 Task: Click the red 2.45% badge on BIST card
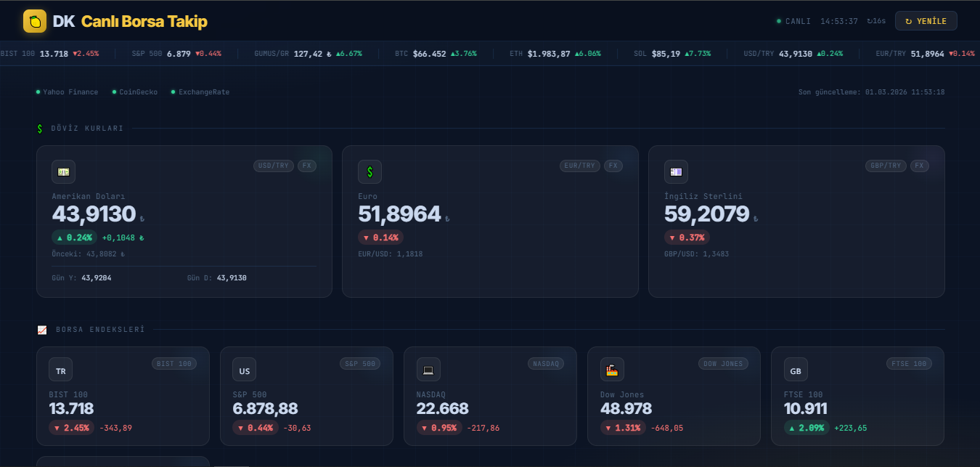point(71,428)
